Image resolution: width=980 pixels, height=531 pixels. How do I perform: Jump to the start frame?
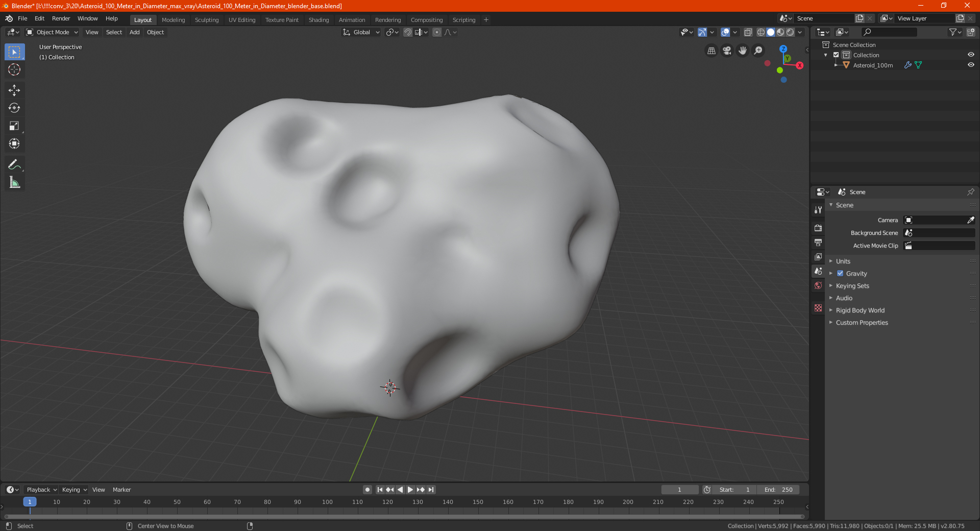pos(380,490)
